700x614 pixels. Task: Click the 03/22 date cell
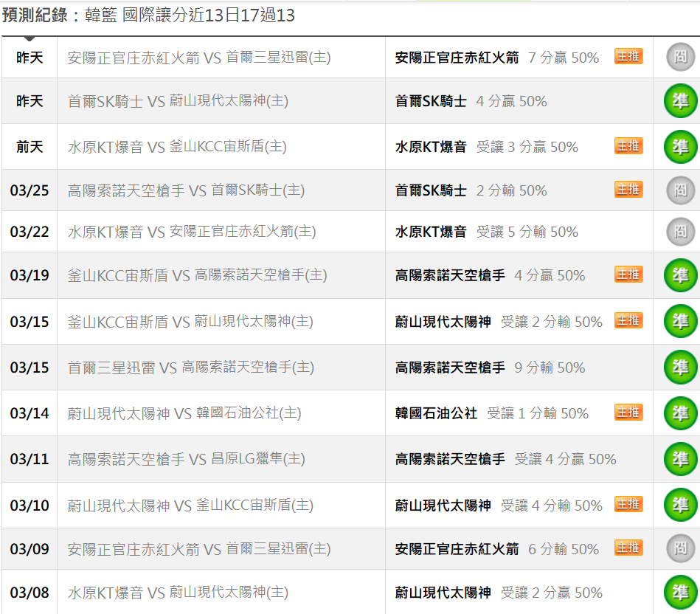click(30, 232)
